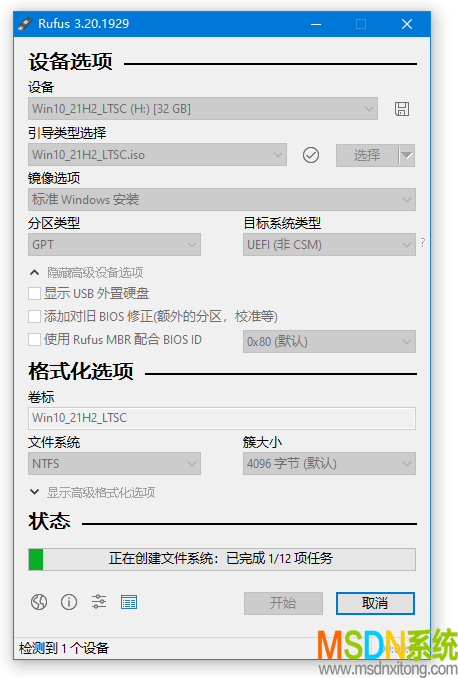Click the 取消 button

[x=375, y=603]
